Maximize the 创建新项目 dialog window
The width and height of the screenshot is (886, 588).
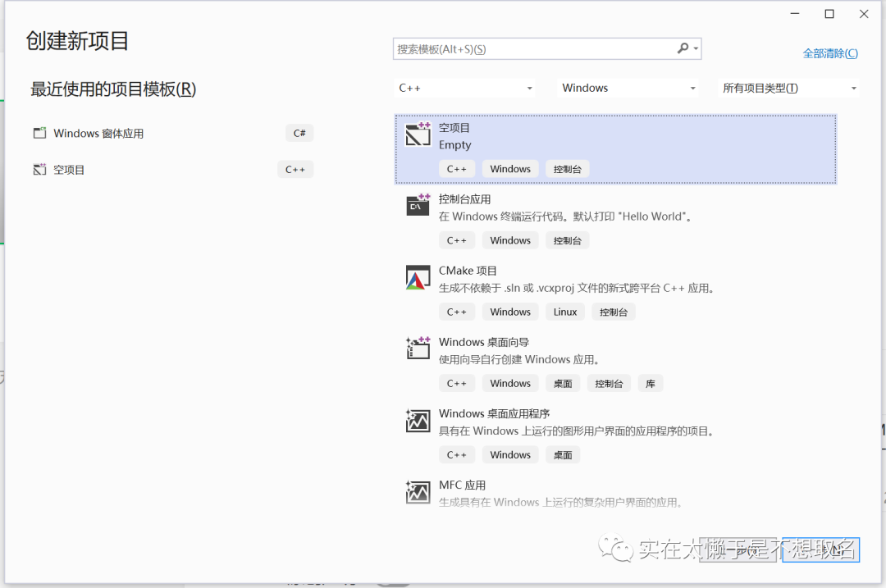(x=829, y=14)
